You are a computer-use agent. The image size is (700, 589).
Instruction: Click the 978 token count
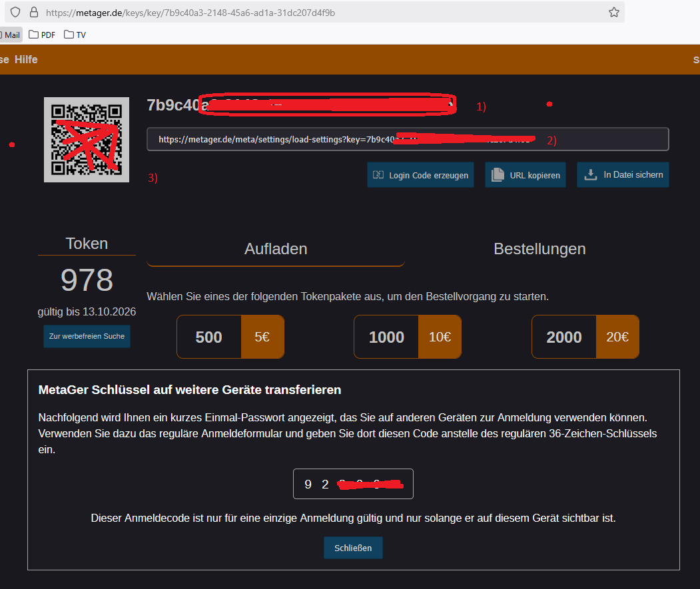tap(87, 280)
